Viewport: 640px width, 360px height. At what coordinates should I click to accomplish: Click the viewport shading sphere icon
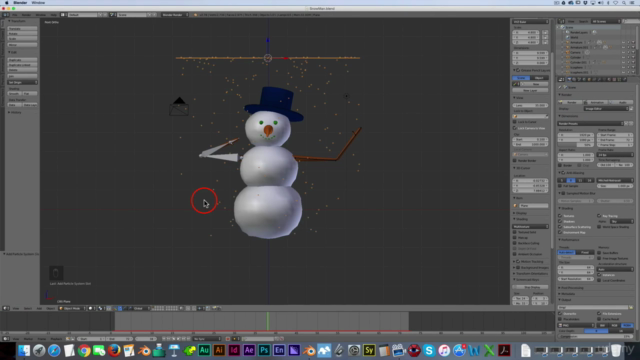pos(91,309)
